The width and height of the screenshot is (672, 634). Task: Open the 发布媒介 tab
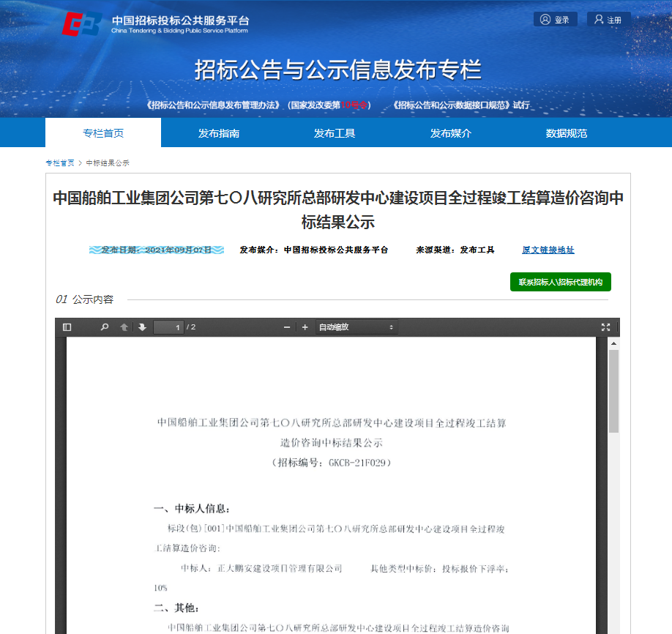[x=451, y=133]
